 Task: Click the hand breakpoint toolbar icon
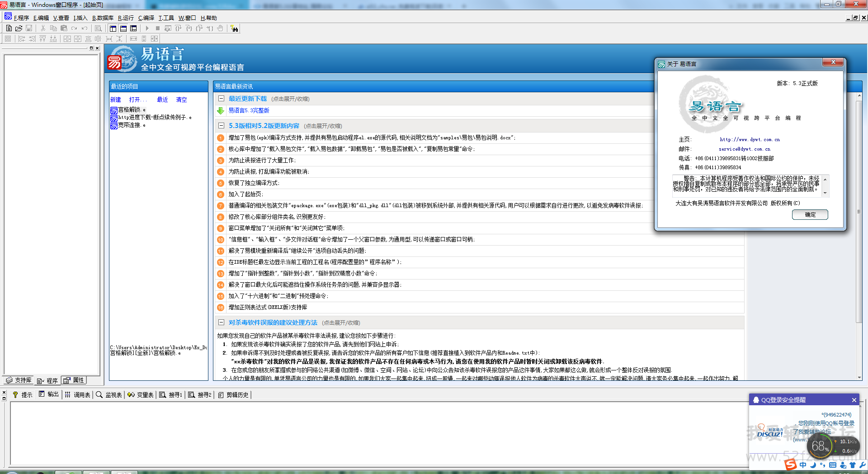(220, 28)
